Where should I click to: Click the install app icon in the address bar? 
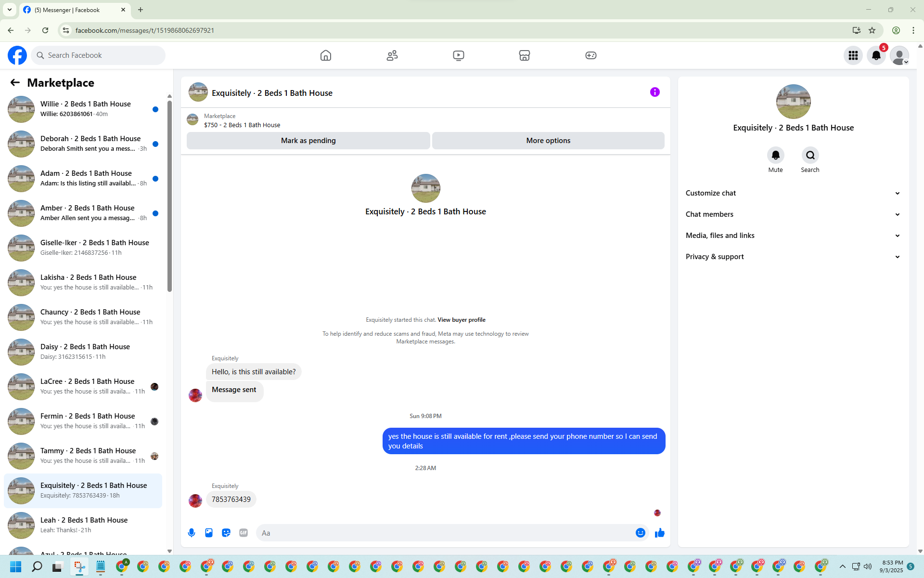pyautogui.click(x=856, y=30)
